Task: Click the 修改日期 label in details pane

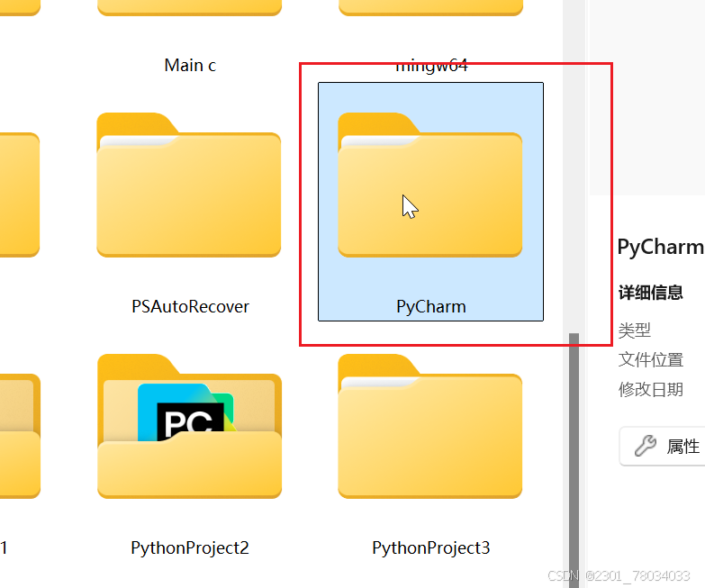Action: coord(651,389)
